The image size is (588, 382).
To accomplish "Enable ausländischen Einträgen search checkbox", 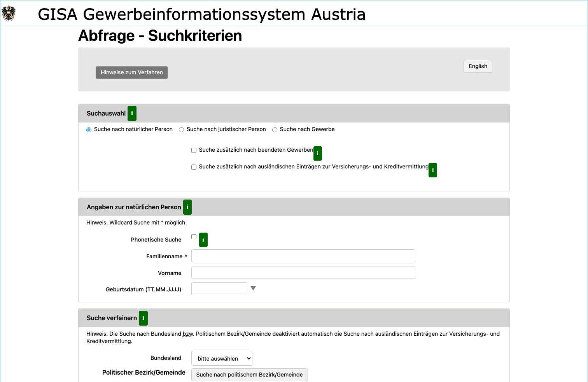I will pyautogui.click(x=194, y=167).
